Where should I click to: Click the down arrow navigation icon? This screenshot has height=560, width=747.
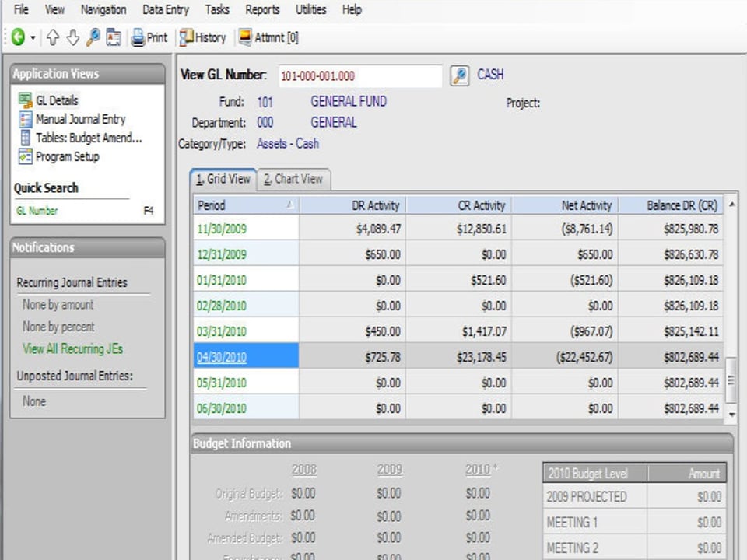point(73,37)
